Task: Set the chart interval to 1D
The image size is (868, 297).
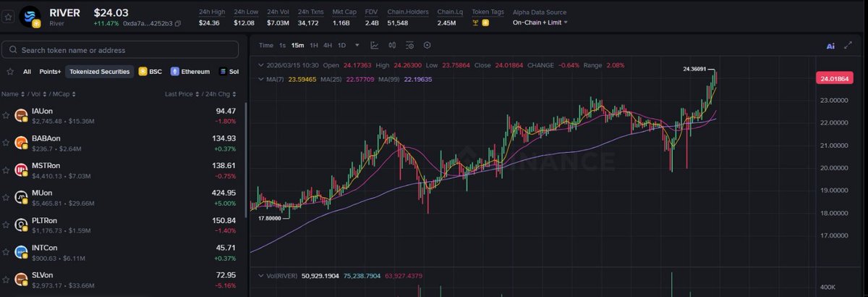Action: tap(342, 46)
